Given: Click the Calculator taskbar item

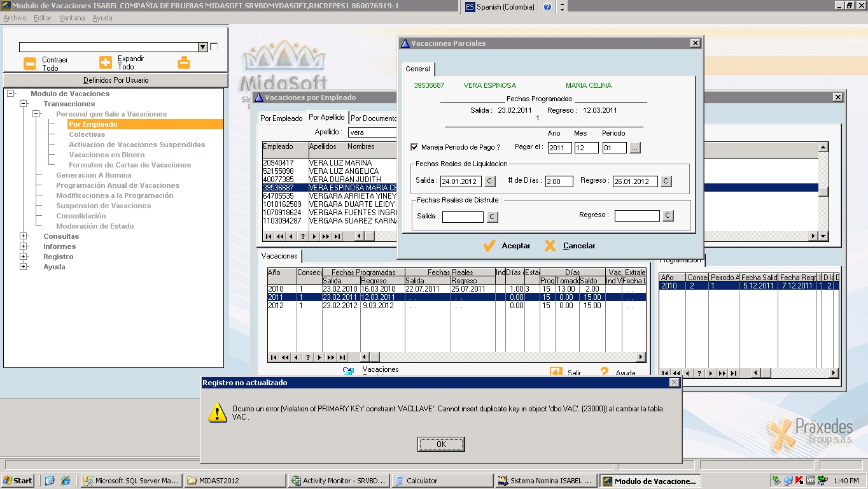Looking at the screenshot, I should (442, 481).
